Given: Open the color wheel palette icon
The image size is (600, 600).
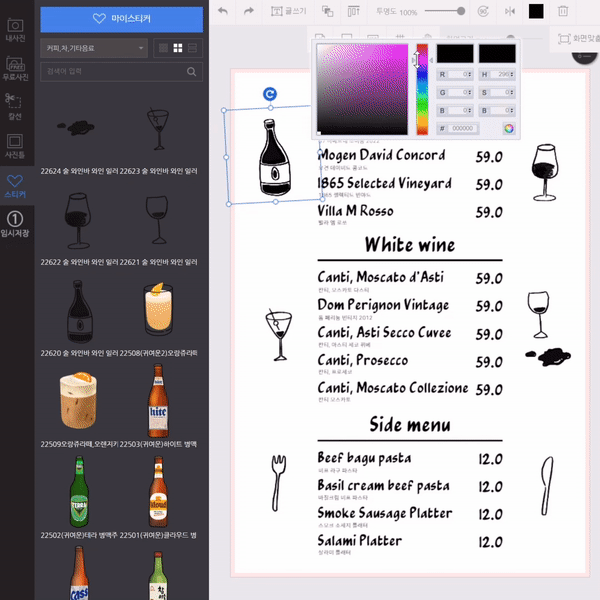Looking at the screenshot, I should click(509, 129).
